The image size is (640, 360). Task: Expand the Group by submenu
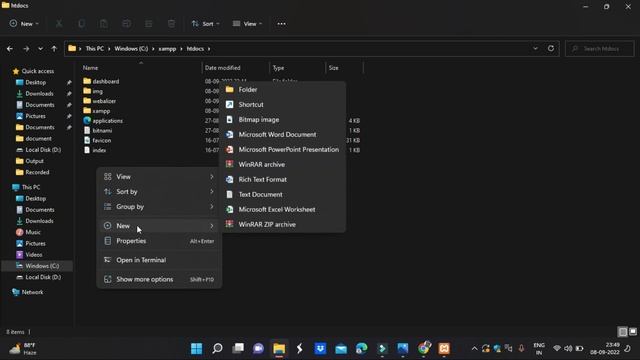click(x=159, y=207)
